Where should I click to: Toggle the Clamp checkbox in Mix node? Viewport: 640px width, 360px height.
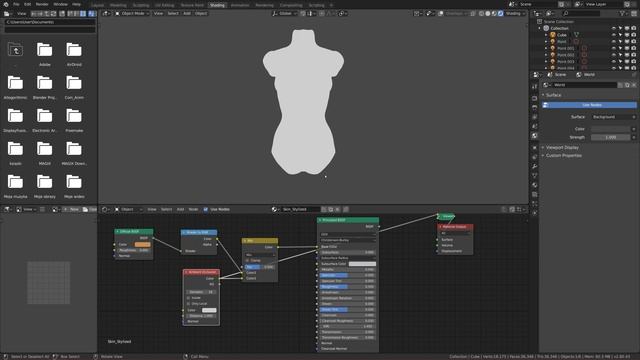point(248,260)
